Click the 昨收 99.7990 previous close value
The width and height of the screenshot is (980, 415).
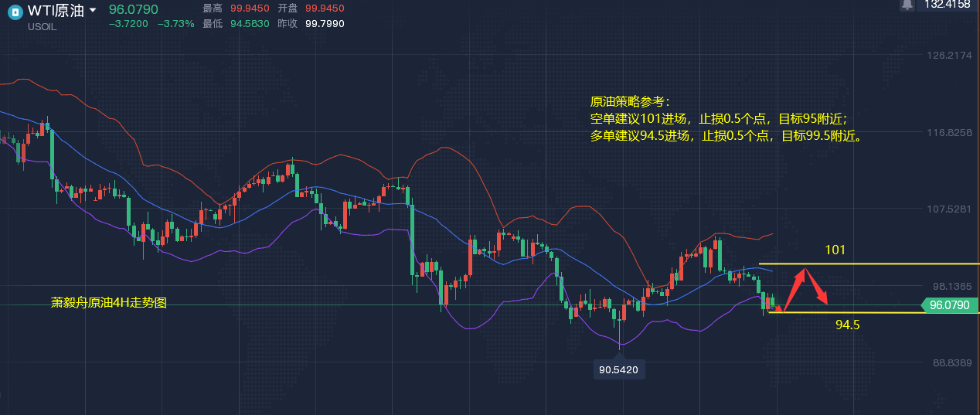[x=325, y=24]
